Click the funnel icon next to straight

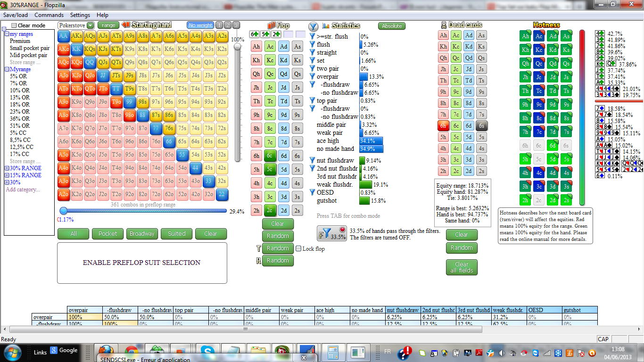312,52
